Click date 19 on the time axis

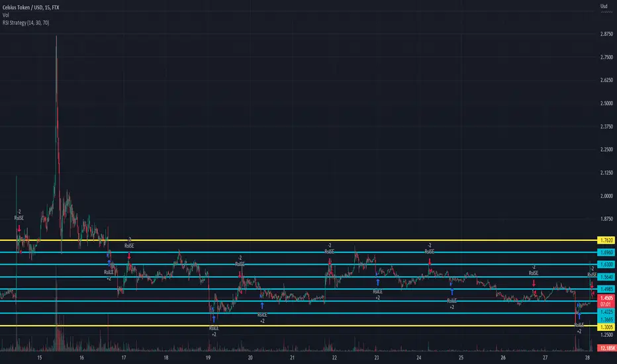point(208,357)
